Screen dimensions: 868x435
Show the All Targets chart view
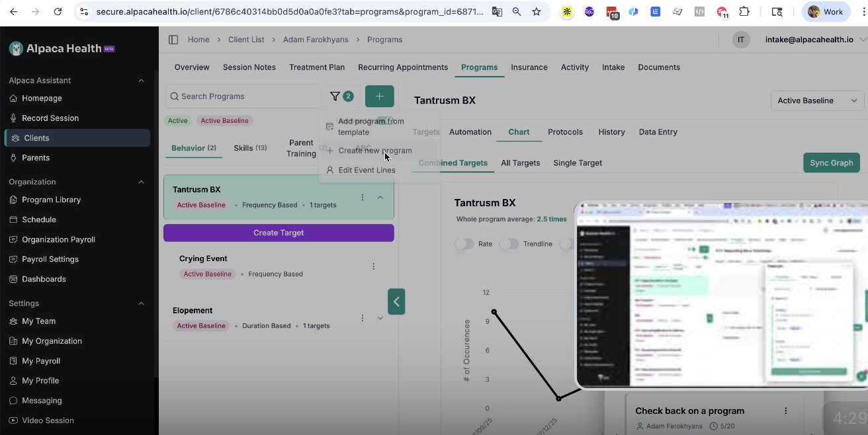(520, 163)
